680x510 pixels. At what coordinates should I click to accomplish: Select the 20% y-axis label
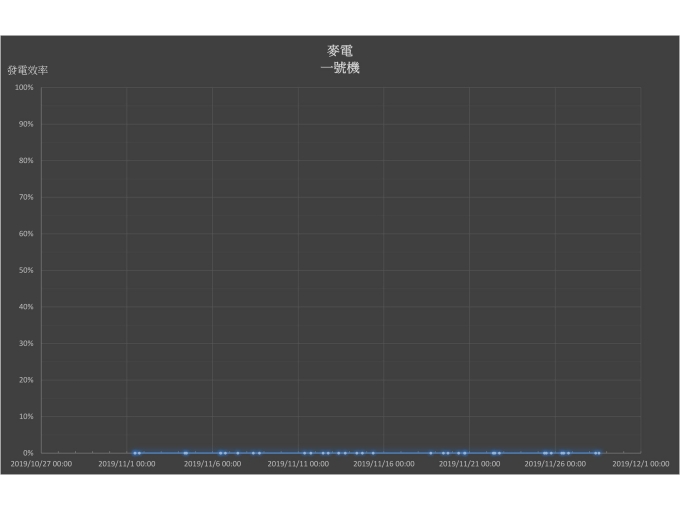click(x=26, y=380)
